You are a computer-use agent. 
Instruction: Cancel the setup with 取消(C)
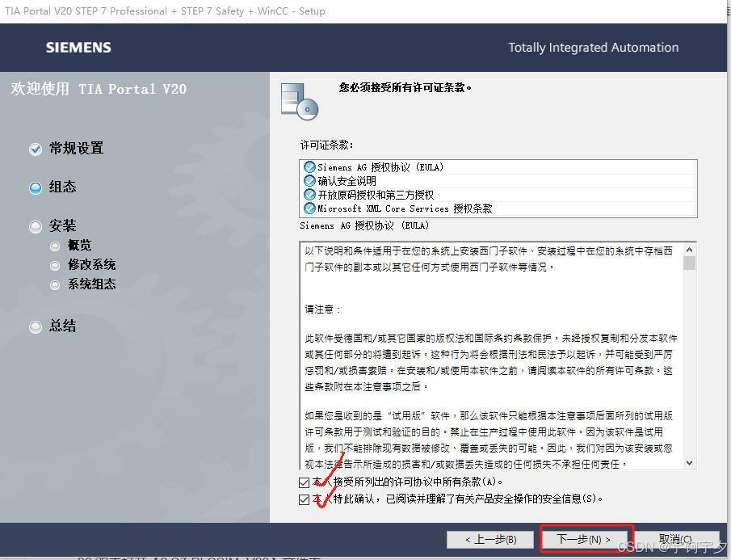click(674, 540)
